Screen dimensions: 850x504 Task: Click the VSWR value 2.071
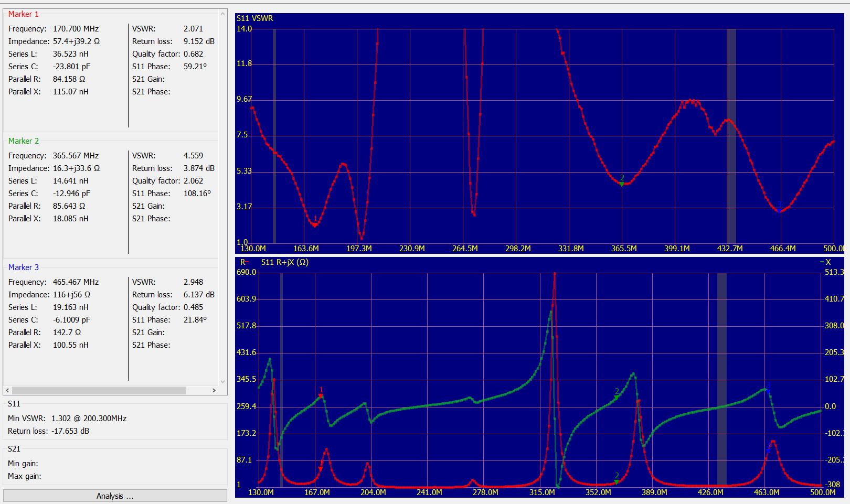(193, 29)
